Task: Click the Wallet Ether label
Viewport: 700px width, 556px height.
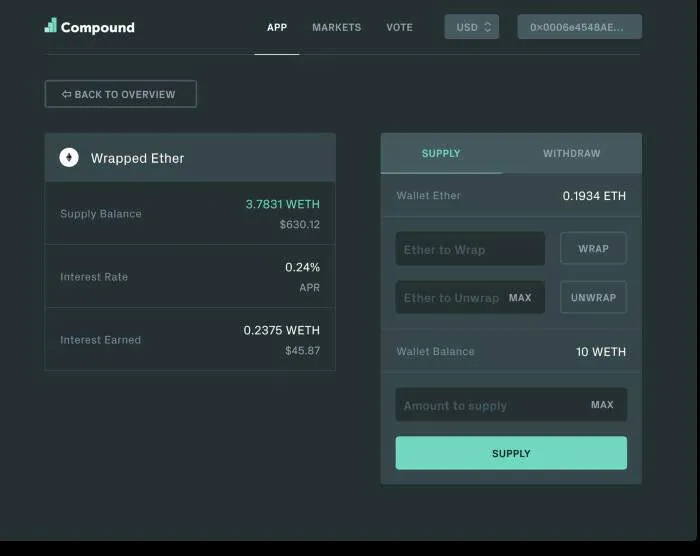Action: [x=429, y=196]
